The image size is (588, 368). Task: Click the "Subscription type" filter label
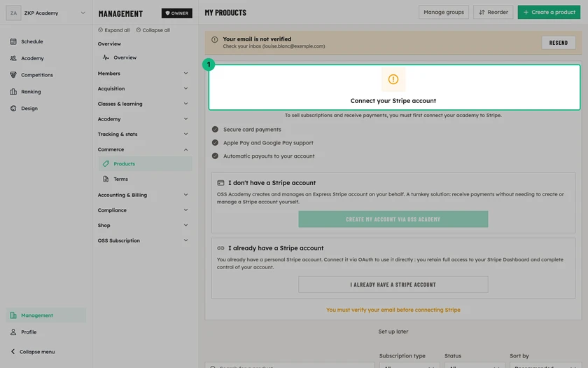point(402,355)
